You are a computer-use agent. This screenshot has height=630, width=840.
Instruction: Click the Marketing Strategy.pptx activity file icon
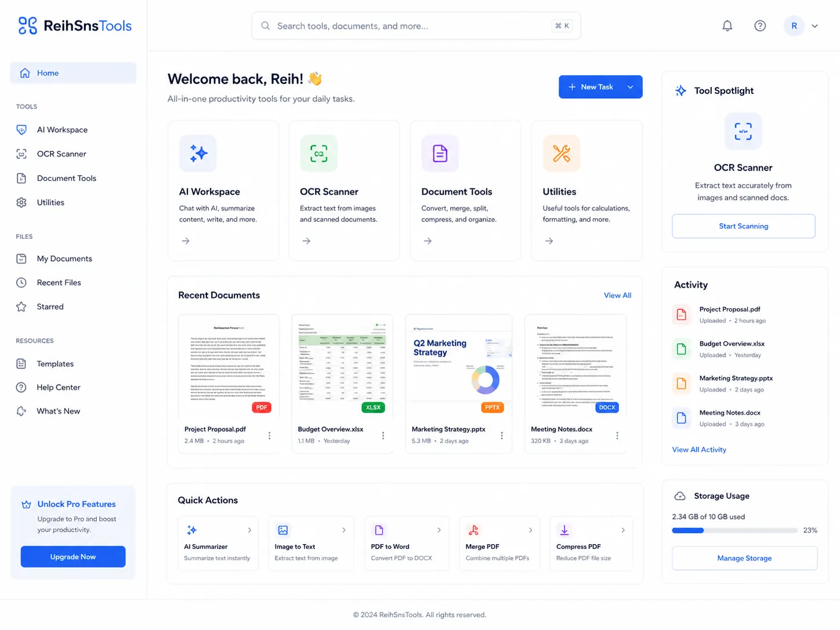tap(682, 383)
